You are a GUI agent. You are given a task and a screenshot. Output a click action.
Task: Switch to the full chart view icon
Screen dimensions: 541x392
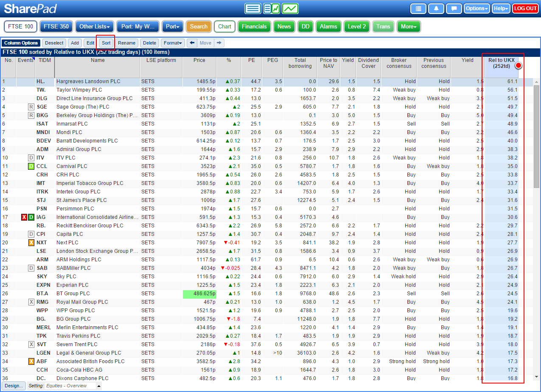pos(290,8)
